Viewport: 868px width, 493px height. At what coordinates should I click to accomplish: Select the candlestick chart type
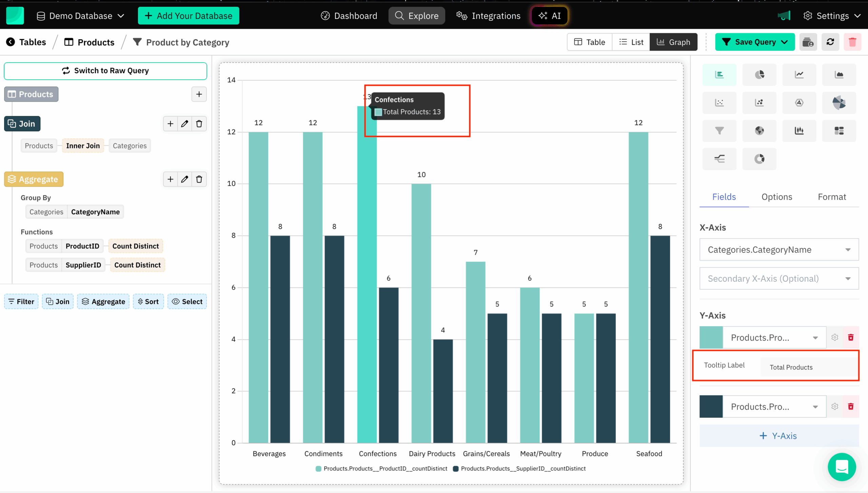tap(799, 130)
